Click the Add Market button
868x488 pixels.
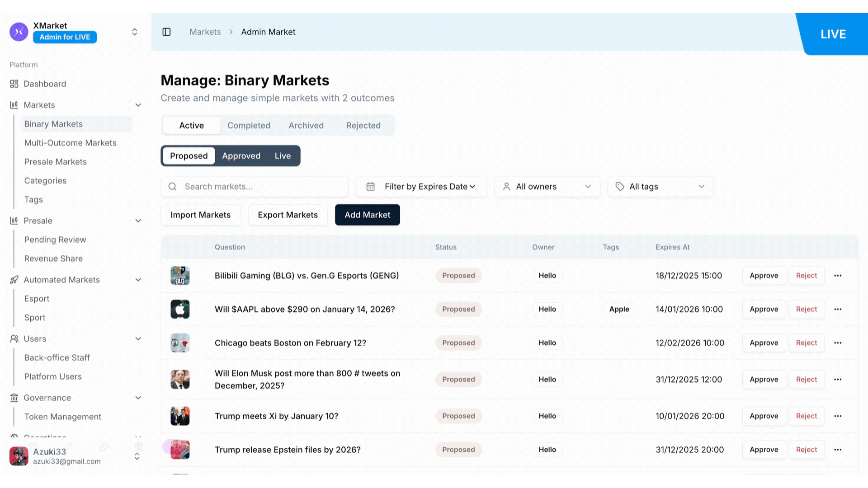(367, 215)
